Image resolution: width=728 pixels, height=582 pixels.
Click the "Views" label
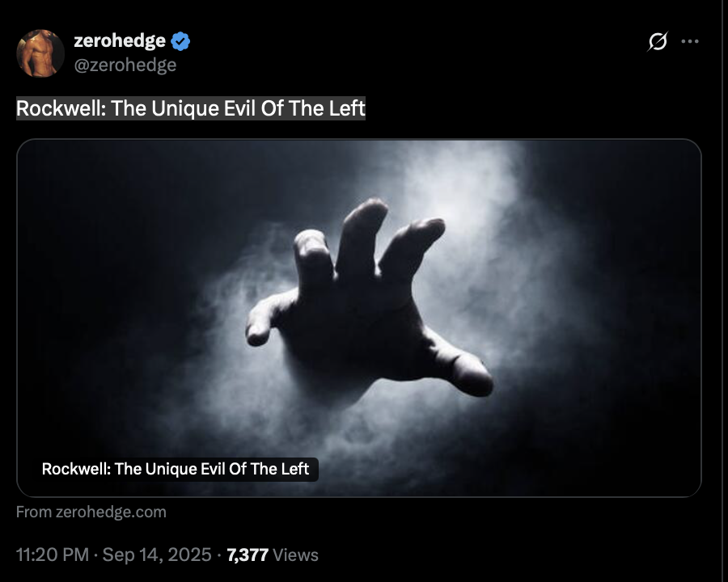click(296, 555)
